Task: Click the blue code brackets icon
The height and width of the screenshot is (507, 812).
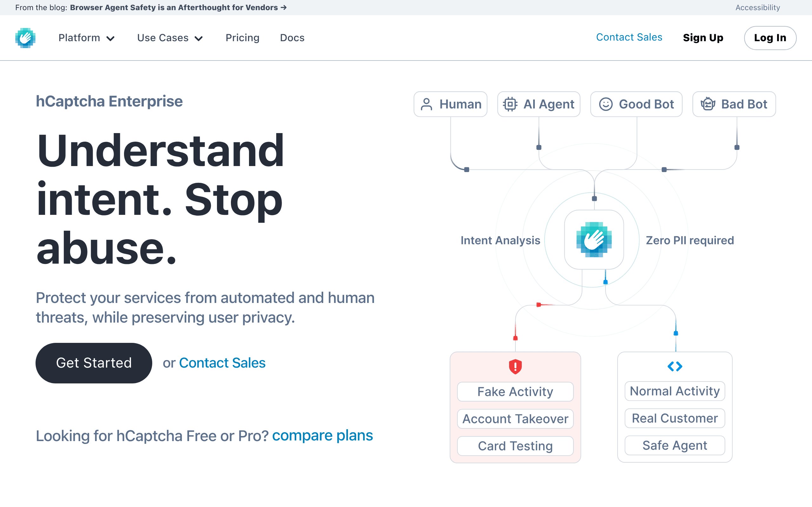Action: [675, 366]
